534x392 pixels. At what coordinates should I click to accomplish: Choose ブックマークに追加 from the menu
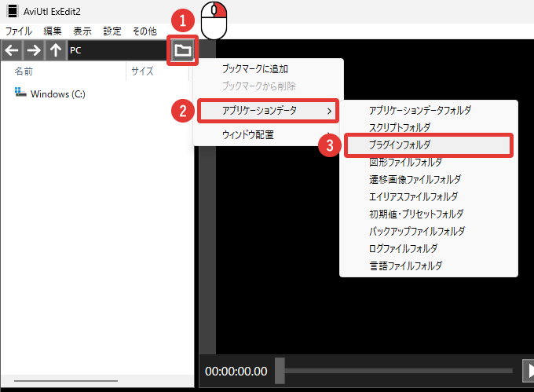[269, 69]
